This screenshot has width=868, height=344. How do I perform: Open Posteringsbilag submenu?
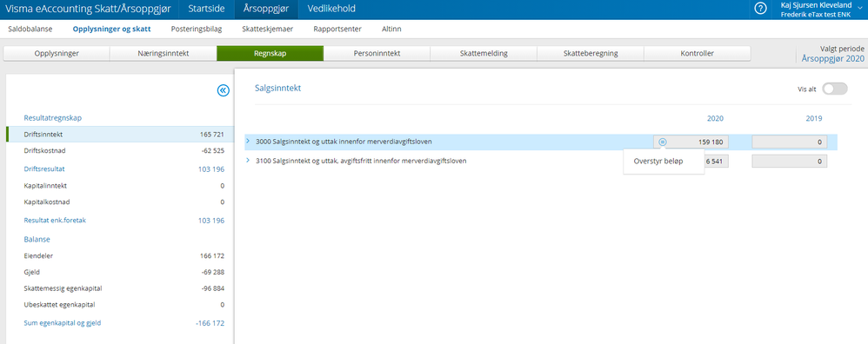[x=197, y=29]
